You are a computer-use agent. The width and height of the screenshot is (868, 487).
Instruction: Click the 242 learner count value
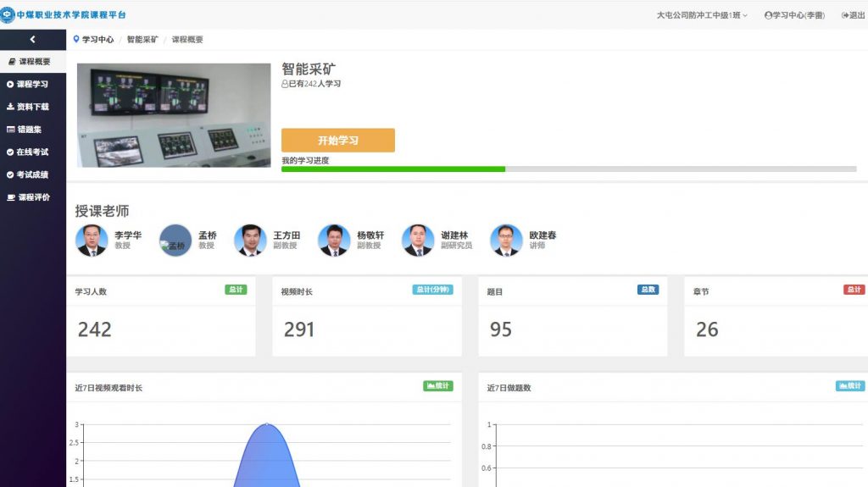pyautogui.click(x=95, y=329)
